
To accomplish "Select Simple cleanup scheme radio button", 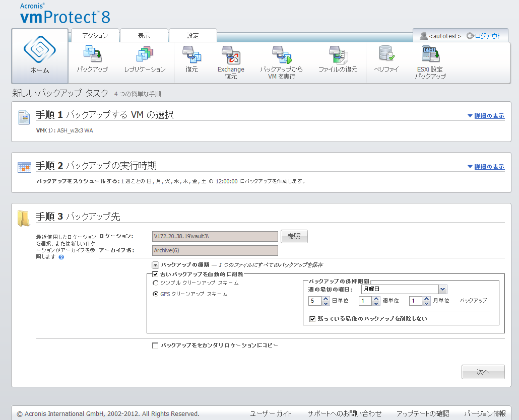I will coord(156,283).
